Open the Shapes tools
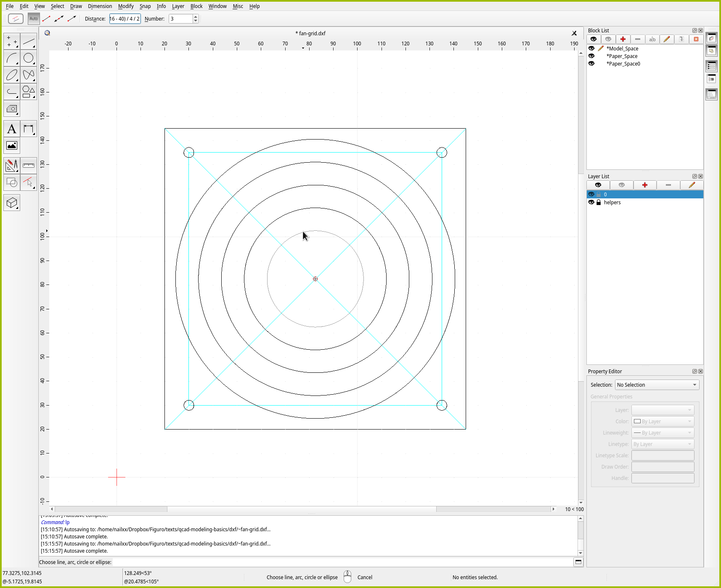This screenshot has width=721, height=588. tap(29, 92)
